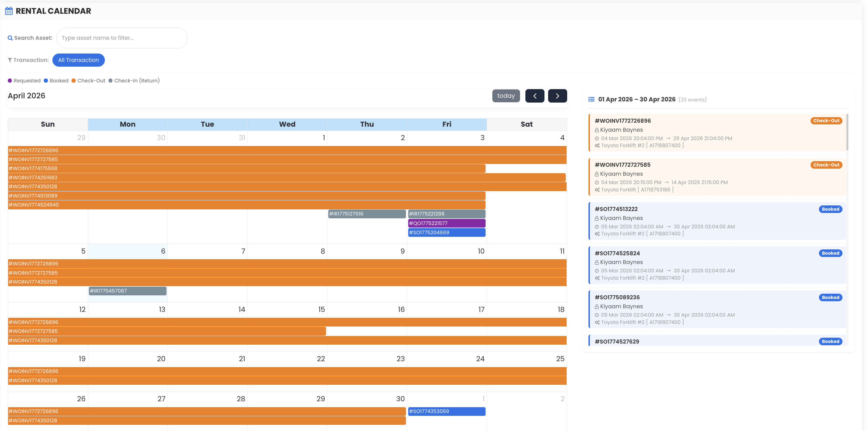868x431 pixels.
Task: Go to previous month with left chevron
Action: click(534, 96)
